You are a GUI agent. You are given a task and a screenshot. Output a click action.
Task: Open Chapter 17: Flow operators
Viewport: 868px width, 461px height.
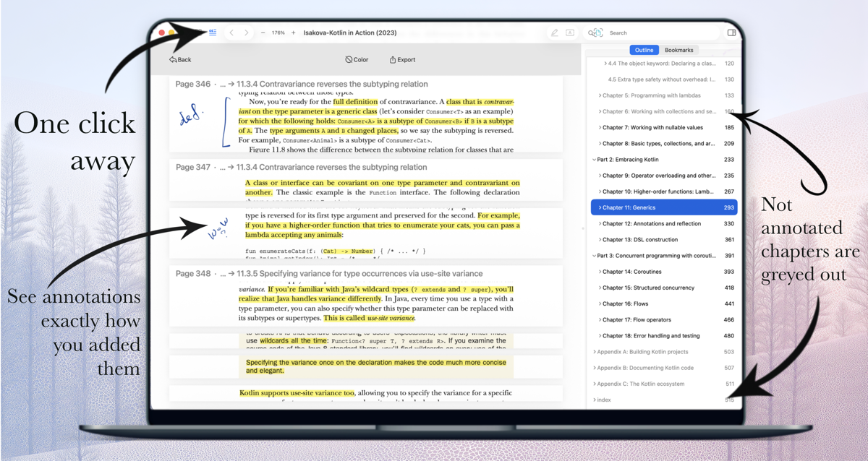coord(664,319)
